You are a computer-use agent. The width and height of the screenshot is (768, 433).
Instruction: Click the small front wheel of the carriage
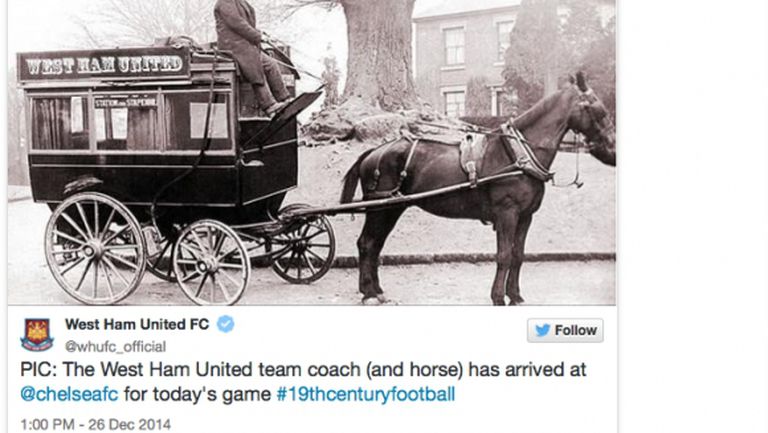pos(212,262)
